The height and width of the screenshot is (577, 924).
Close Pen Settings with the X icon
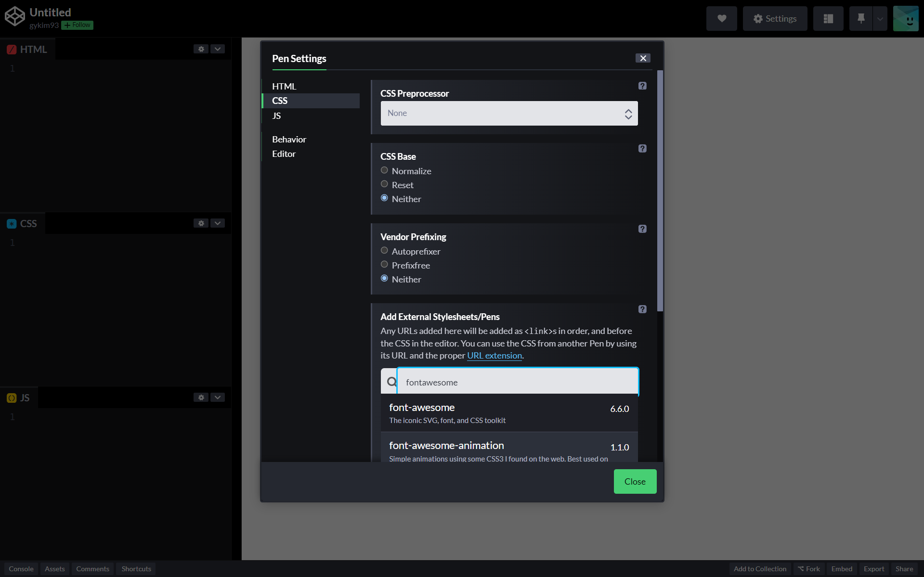[x=643, y=58]
